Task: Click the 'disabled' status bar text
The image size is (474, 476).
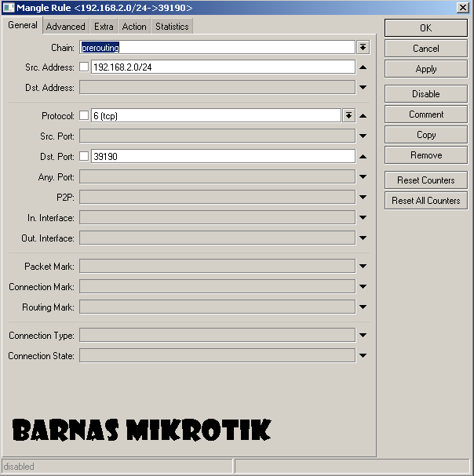Action: (19, 467)
